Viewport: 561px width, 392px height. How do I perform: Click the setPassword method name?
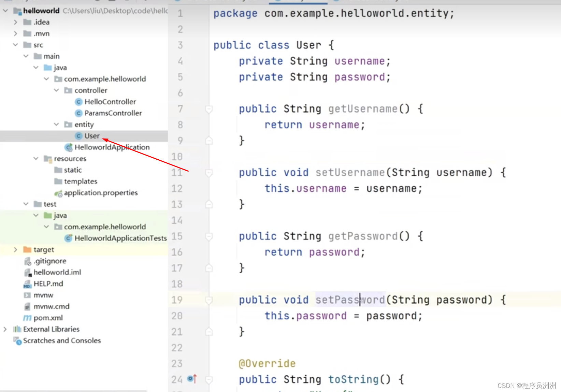tap(350, 300)
